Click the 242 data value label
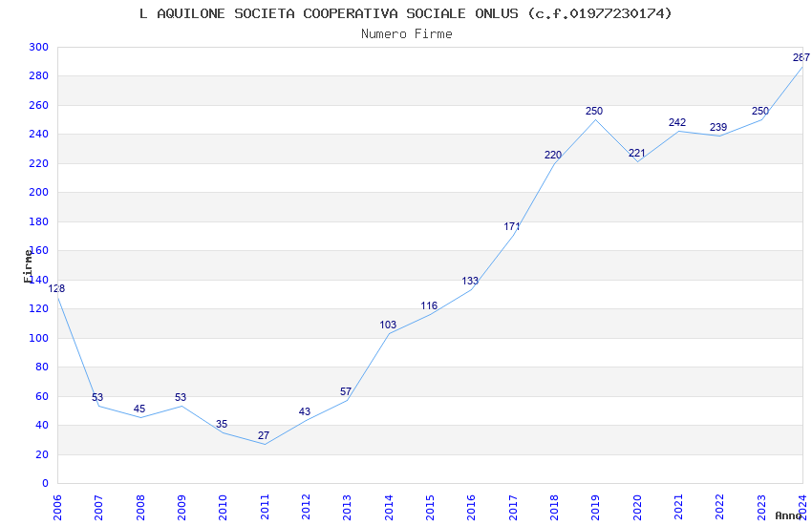Screen dimensions: 812x525 click(677, 122)
